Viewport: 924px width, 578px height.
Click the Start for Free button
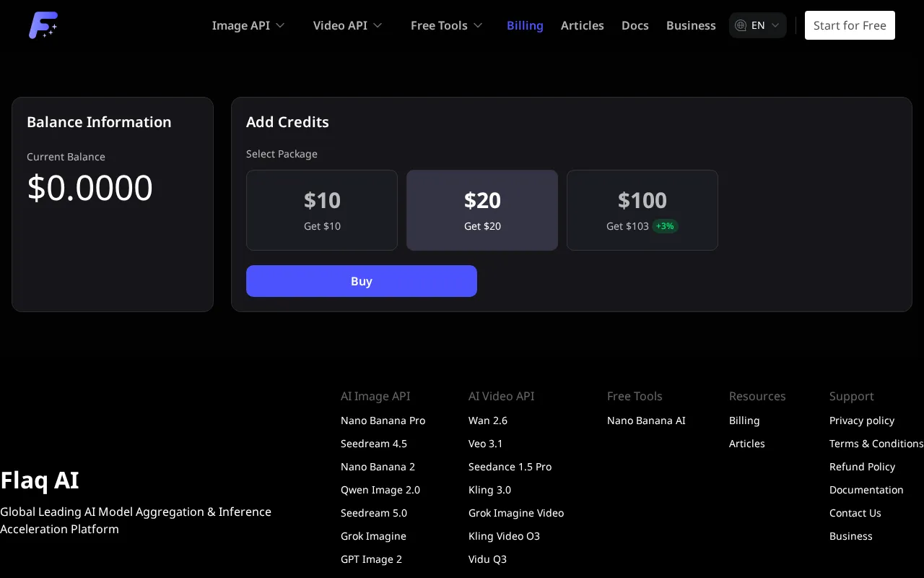(x=850, y=25)
